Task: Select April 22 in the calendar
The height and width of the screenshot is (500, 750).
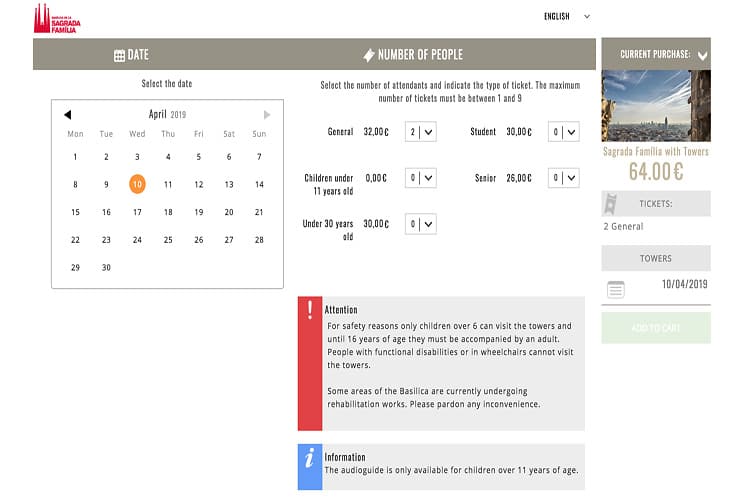Action: (x=75, y=240)
